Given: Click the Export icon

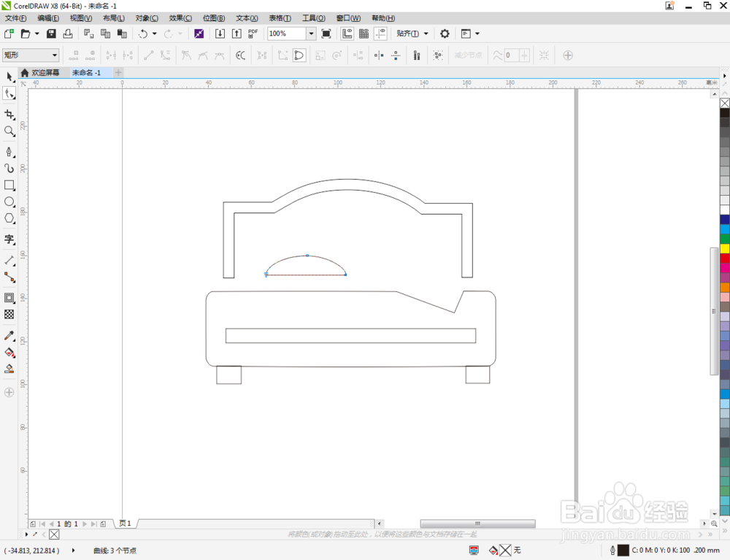Looking at the screenshot, I should 237,34.
